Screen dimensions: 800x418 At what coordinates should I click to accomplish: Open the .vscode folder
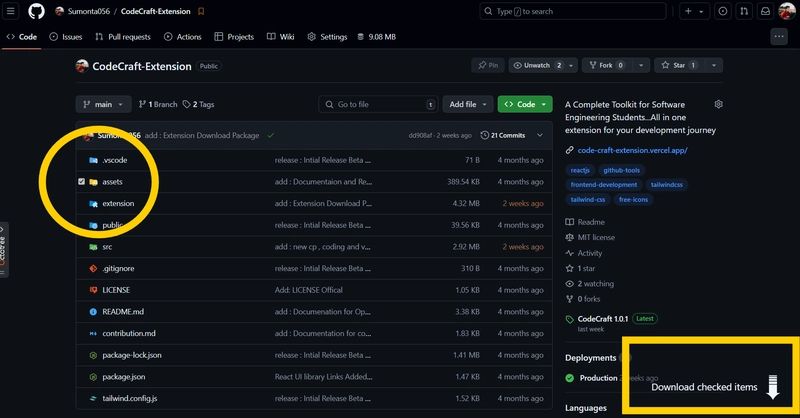tap(115, 160)
